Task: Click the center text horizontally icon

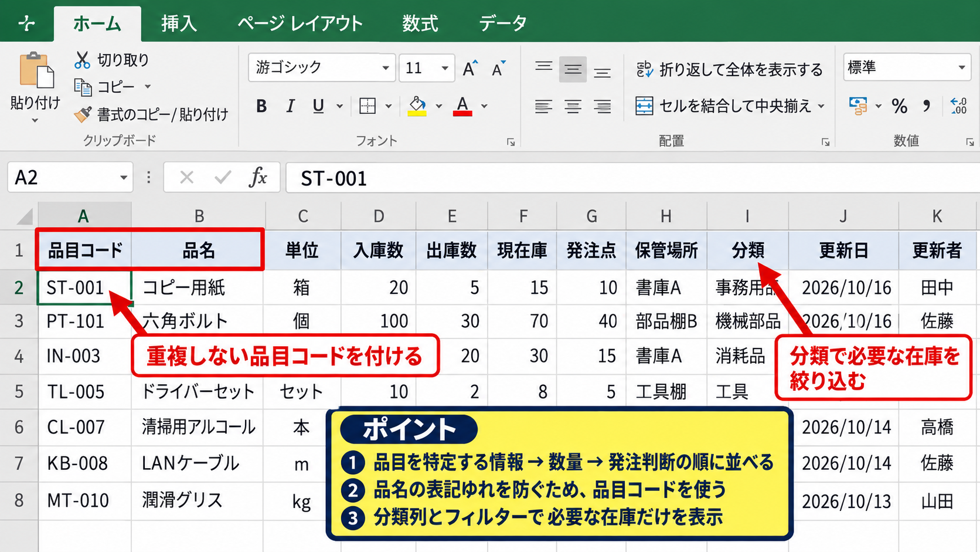Action: tap(573, 107)
